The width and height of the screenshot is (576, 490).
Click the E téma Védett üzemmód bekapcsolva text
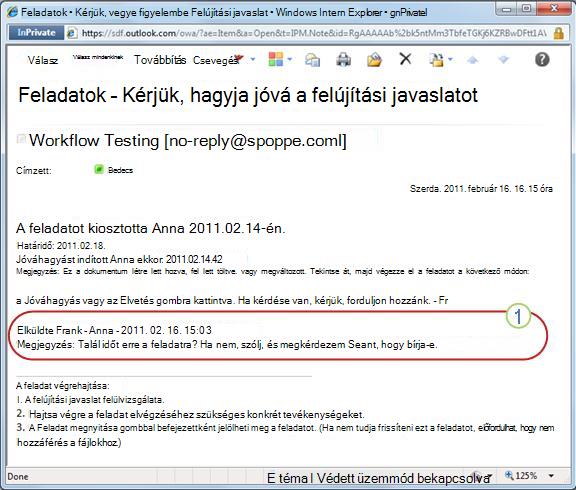pos(378,478)
